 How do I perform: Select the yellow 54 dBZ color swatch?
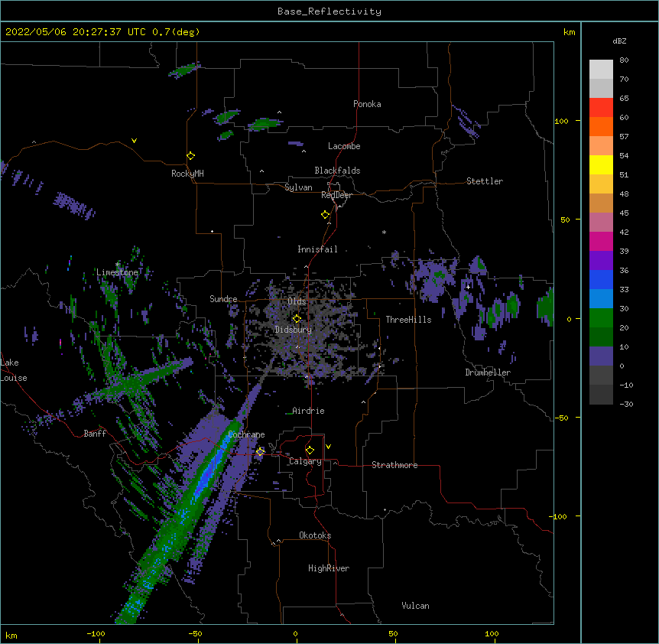pos(601,164)
